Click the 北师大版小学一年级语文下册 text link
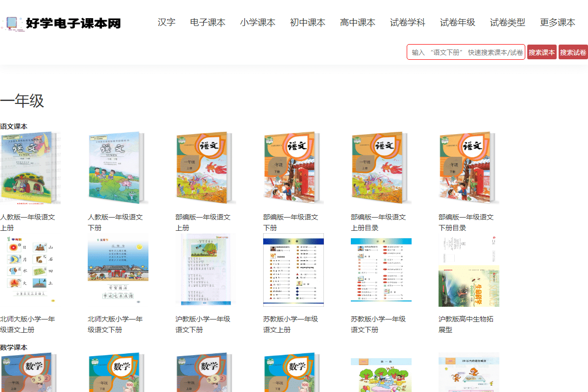This screenshot has height=392, width=588. coord(115,324)
